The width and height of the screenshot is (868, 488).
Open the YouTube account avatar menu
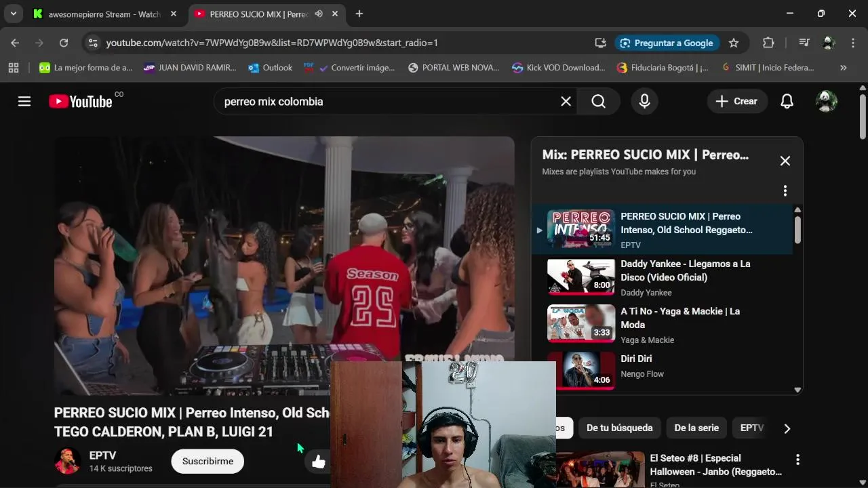(826, 102)
